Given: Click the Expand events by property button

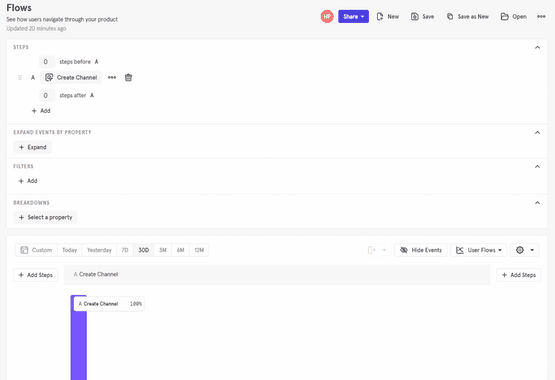Looking at the screenshot, I should pos(33,147).
